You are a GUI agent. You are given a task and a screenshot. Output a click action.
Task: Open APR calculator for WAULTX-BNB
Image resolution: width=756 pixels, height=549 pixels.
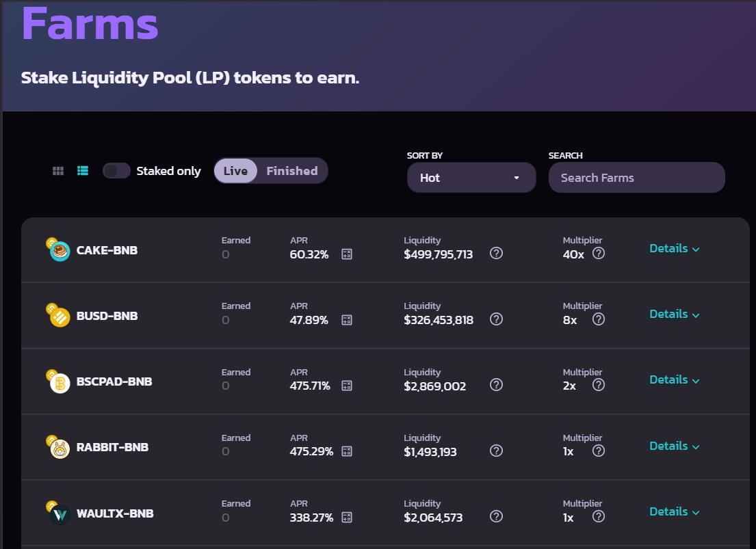pos(347,518)
